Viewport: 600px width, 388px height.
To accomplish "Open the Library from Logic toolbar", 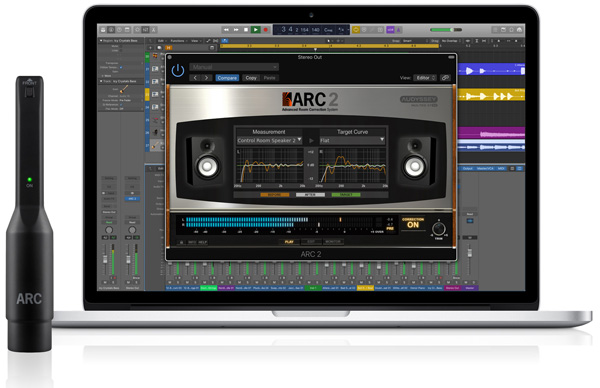I will 103,30.
